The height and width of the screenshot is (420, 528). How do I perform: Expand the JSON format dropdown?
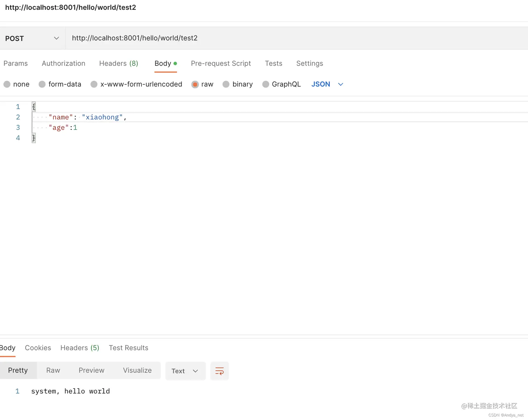point(327,84)
